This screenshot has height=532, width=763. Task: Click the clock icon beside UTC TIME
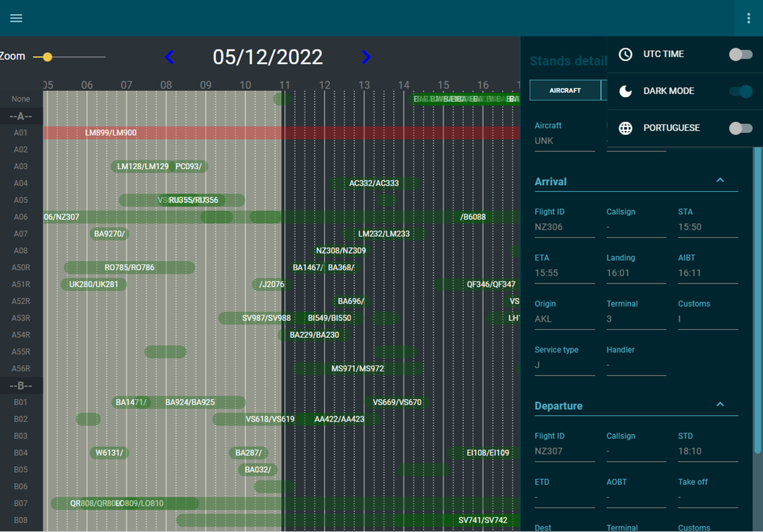[x=626, y=55]
